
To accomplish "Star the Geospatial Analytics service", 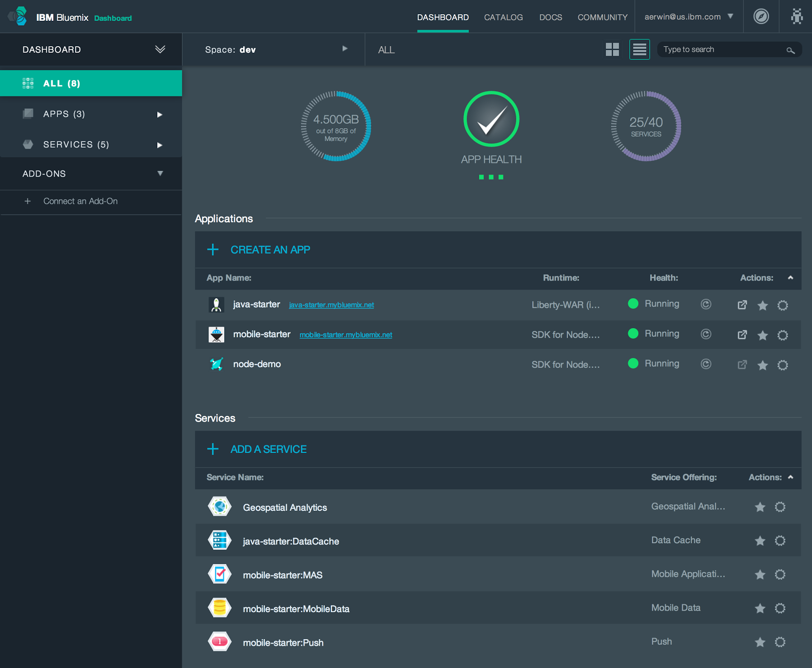I will point(760,507).
